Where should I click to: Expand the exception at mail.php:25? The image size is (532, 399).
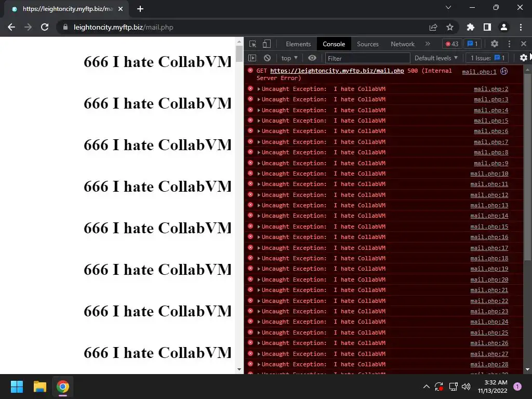pos(259,332)
